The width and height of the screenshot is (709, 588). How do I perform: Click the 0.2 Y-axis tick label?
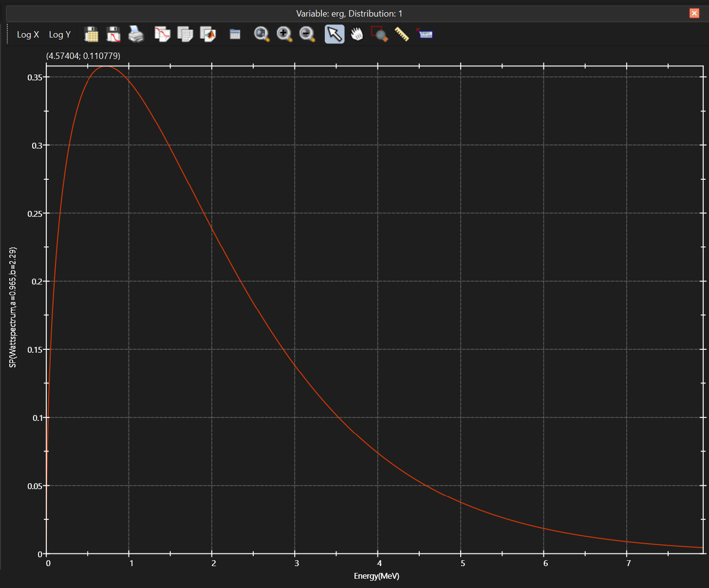pyautogui.click(x=37, y=282)
